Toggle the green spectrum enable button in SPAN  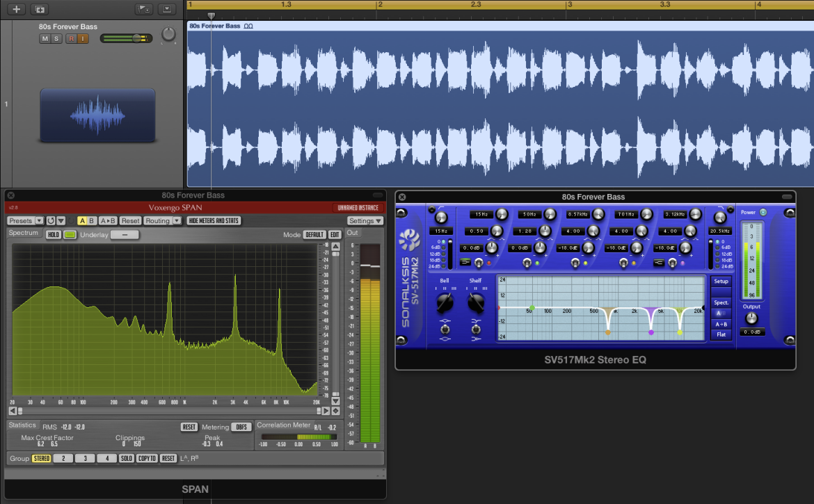point(70,235)
